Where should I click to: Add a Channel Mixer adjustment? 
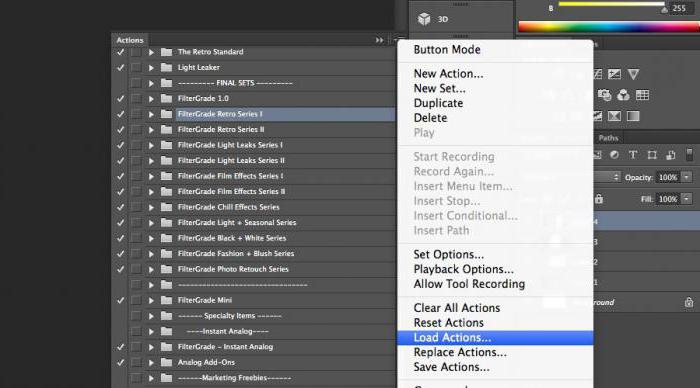point(623,95)
